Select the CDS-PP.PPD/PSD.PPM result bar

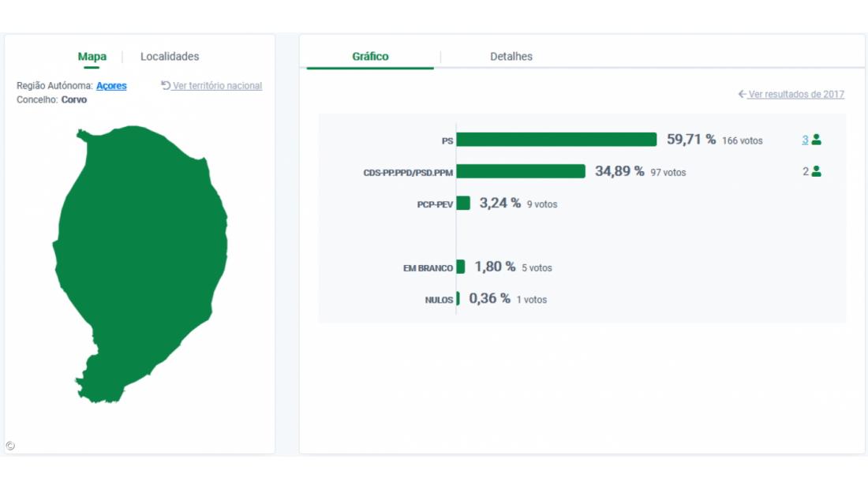click(x=521, y=171)
